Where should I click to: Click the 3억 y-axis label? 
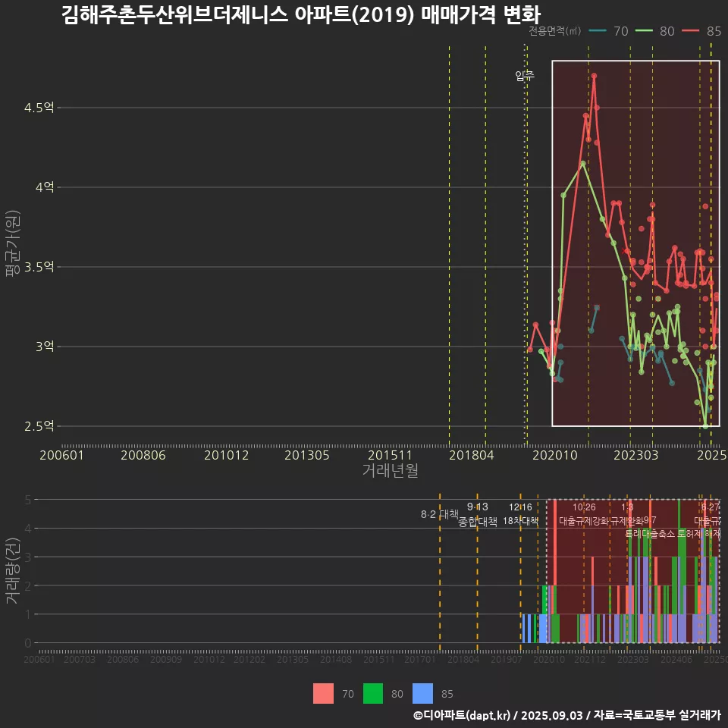click(45, 347)
